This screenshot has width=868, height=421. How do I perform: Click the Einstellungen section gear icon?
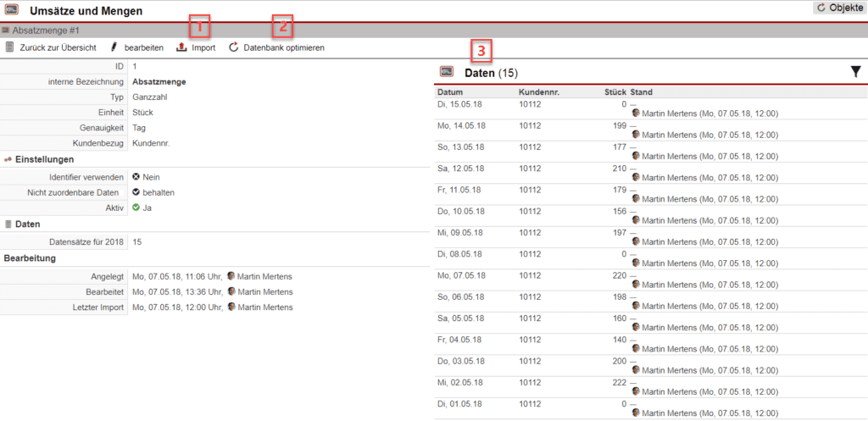click(x=8, y=159)
